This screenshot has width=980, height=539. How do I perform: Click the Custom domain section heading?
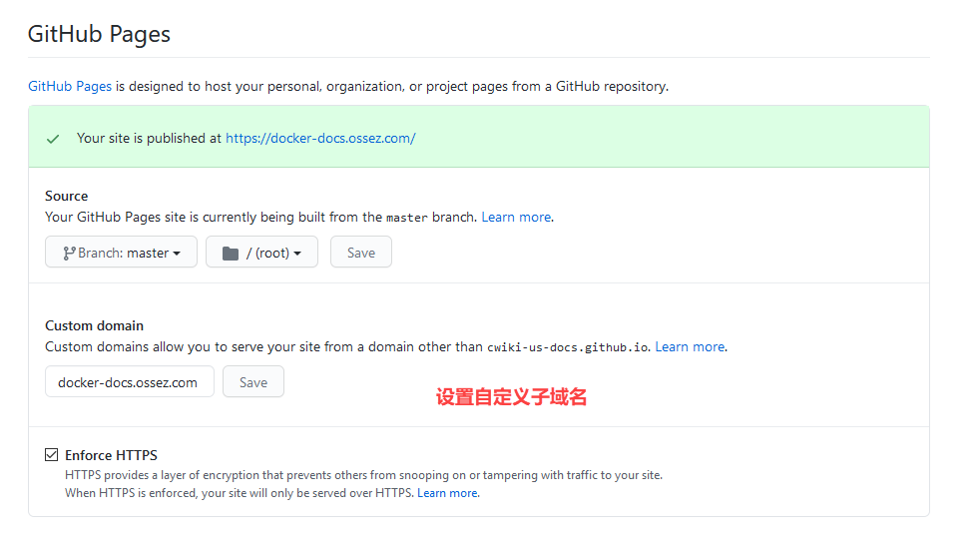click(95, 325)
